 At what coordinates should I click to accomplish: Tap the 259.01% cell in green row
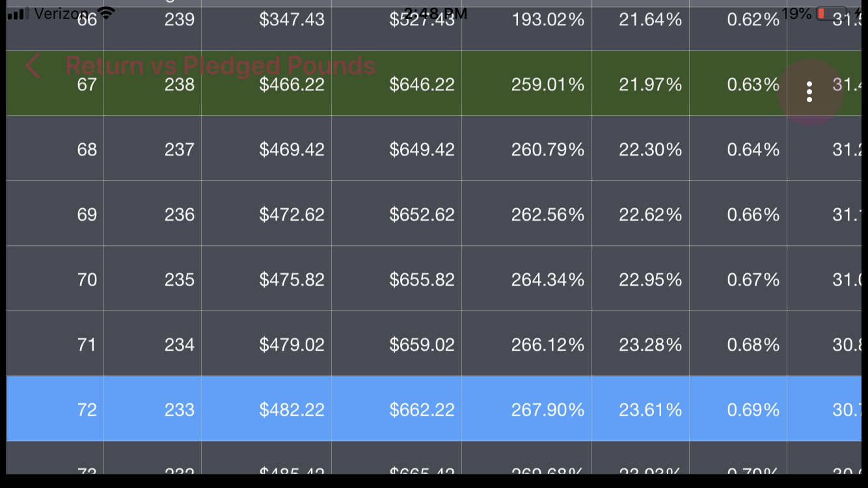pos(547,85)
